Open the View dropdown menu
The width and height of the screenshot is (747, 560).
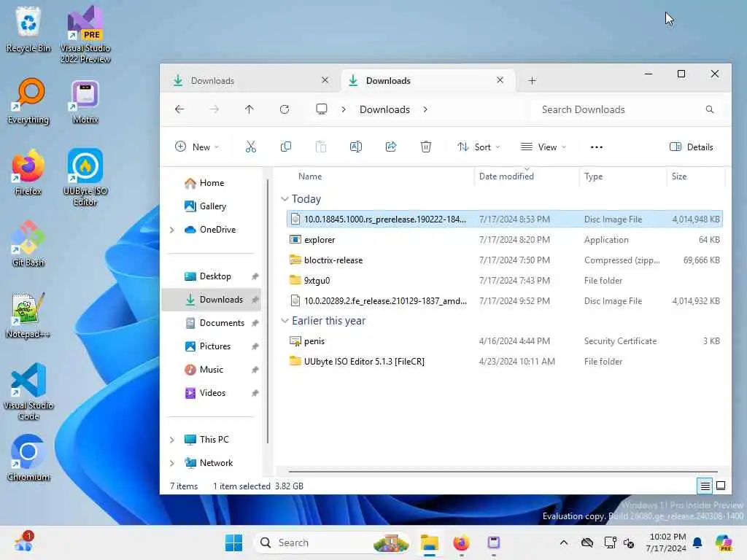[x=543, y=147]
